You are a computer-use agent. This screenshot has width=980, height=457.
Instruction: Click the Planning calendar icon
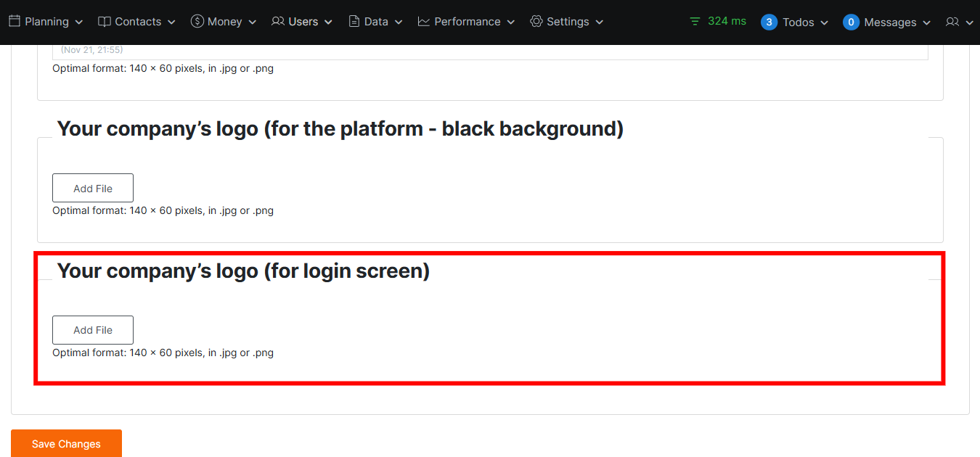tap(15, 22)
